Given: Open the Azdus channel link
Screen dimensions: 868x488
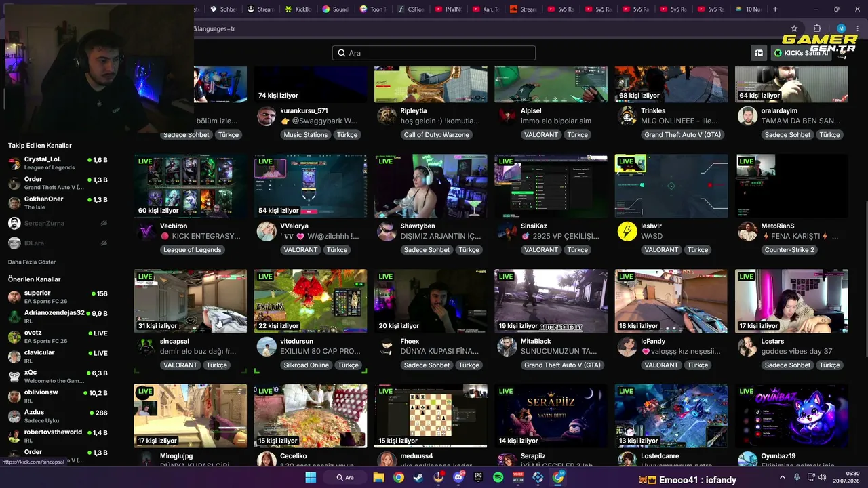Looking at the screenshot, I should [x=58, y=415].
